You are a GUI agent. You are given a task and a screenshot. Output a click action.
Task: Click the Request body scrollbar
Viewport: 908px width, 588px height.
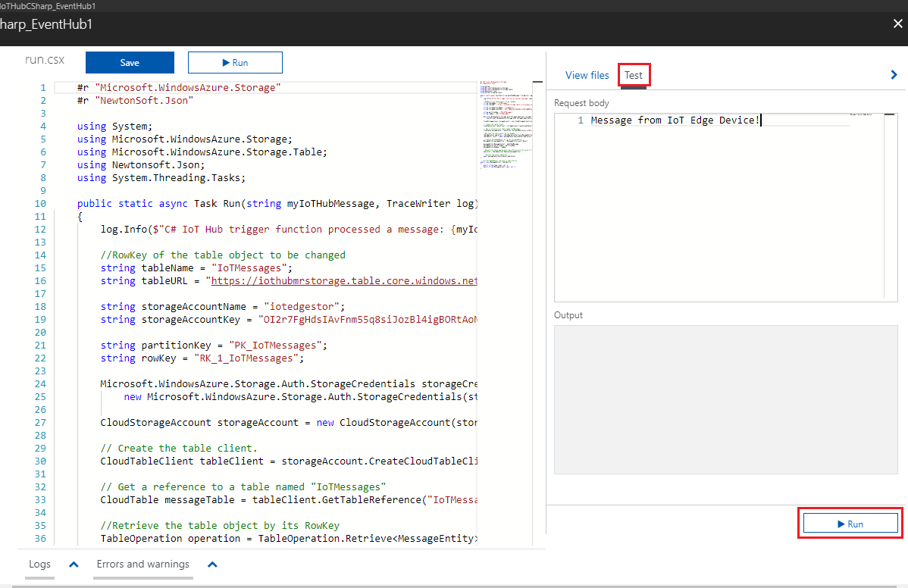pyautogui.click(x=890, y=206)
